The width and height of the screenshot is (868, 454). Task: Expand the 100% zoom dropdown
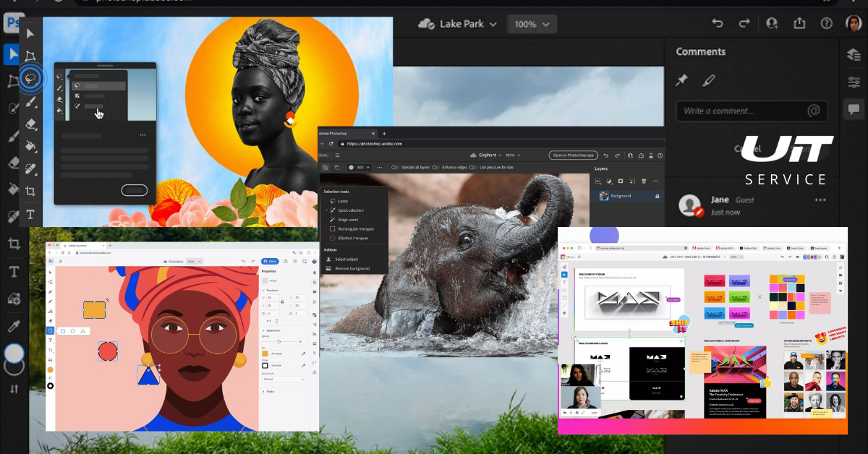532,24
